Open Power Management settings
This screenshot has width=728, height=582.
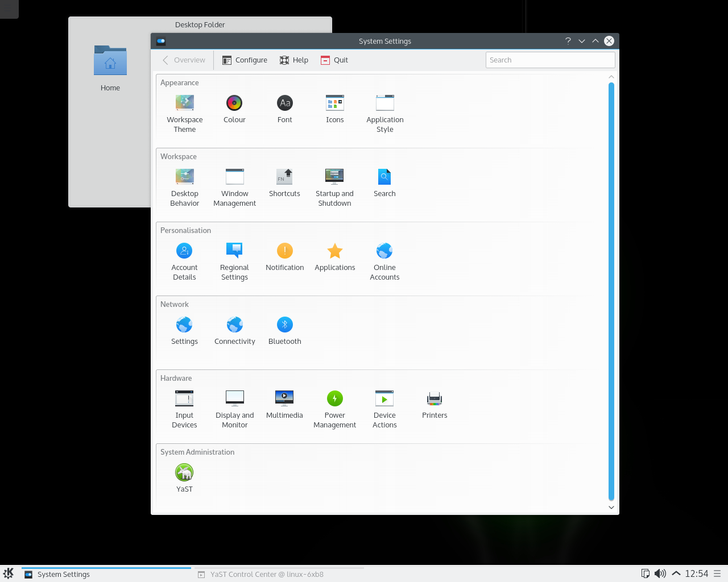tap(335, 409)
